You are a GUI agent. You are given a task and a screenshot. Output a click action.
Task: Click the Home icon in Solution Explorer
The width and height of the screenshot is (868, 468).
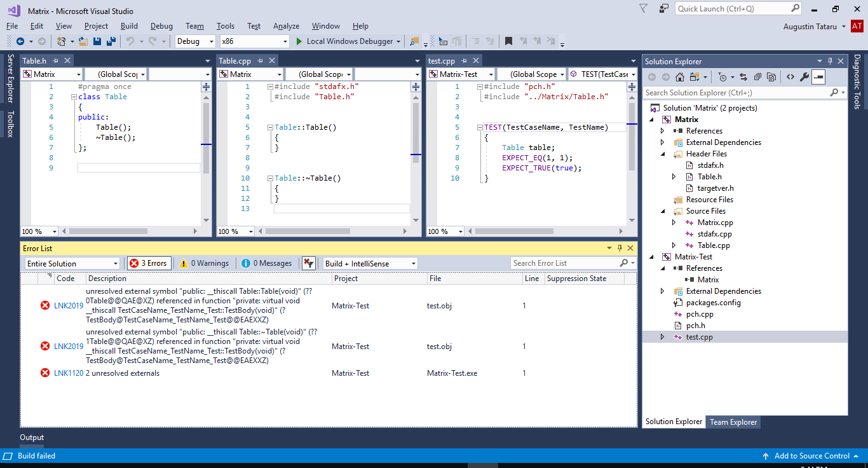tap(679, 77)
